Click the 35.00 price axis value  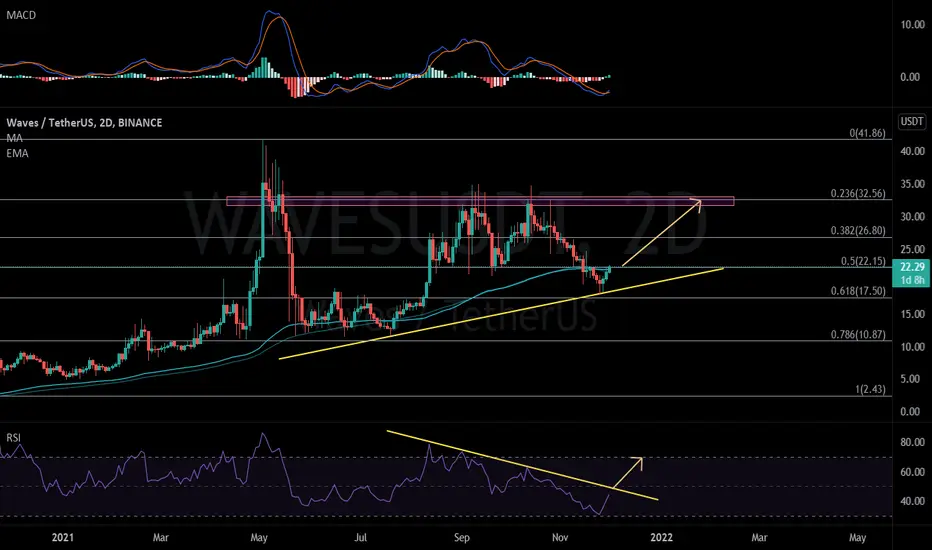point(912,184)
